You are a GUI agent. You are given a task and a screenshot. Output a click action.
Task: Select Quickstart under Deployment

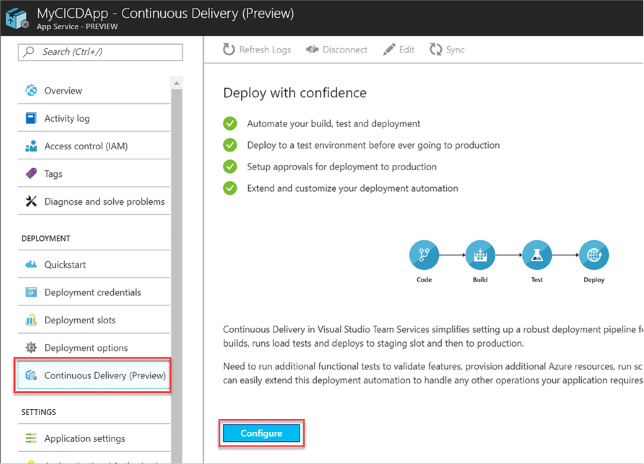[x=94, y=264]
